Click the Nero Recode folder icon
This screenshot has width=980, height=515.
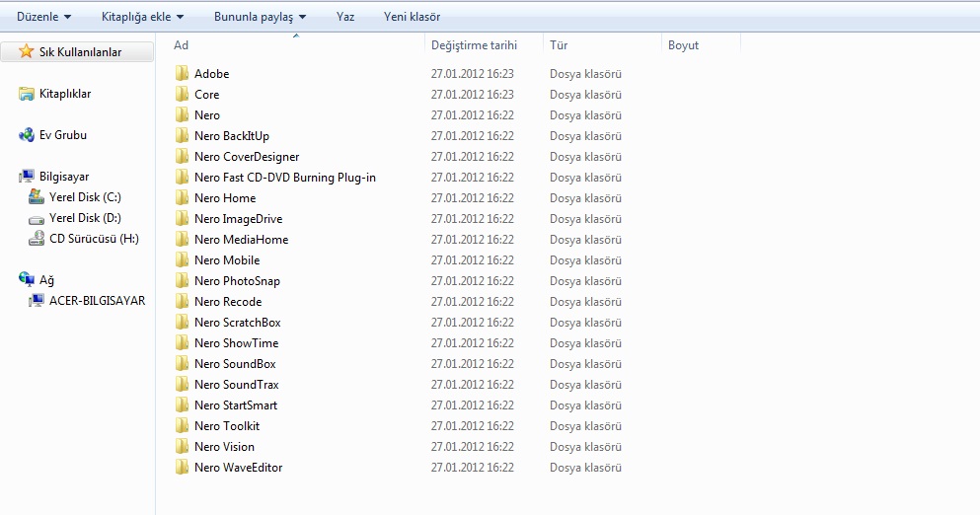tap(182, 301)
